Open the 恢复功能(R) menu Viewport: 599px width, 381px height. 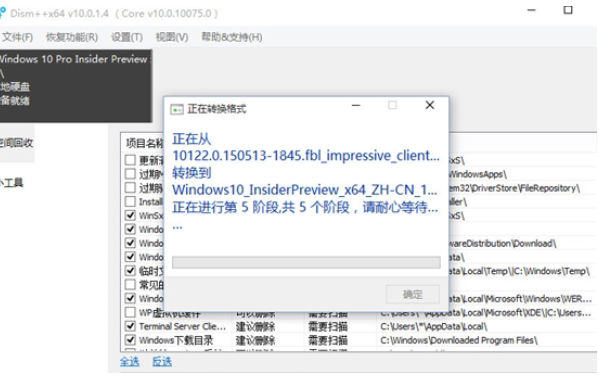click(72, 37)
